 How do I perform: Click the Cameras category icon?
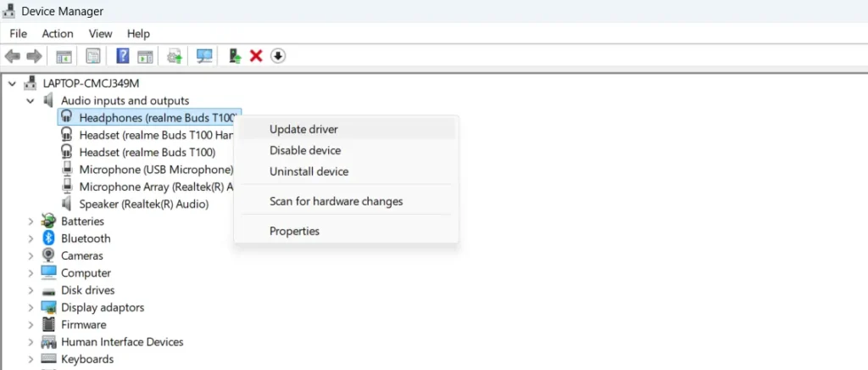48,255
